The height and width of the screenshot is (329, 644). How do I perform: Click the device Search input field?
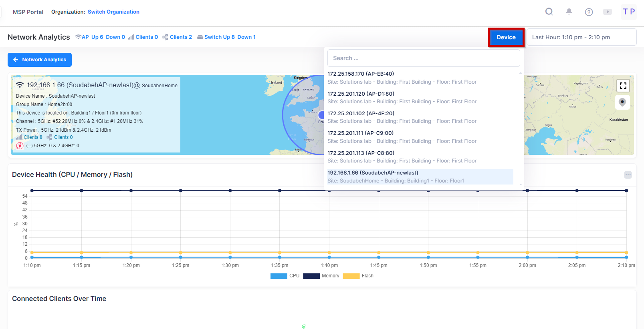(x=424, y=58)
